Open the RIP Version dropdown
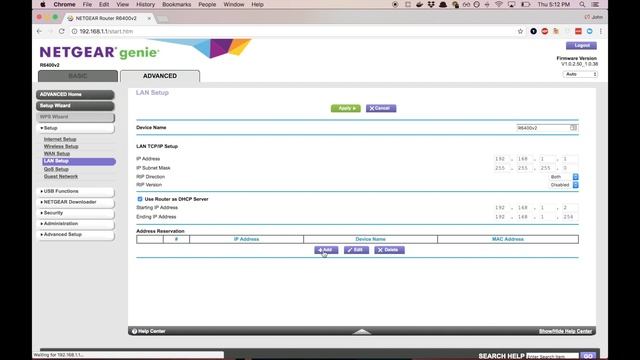 click(564, 185)
